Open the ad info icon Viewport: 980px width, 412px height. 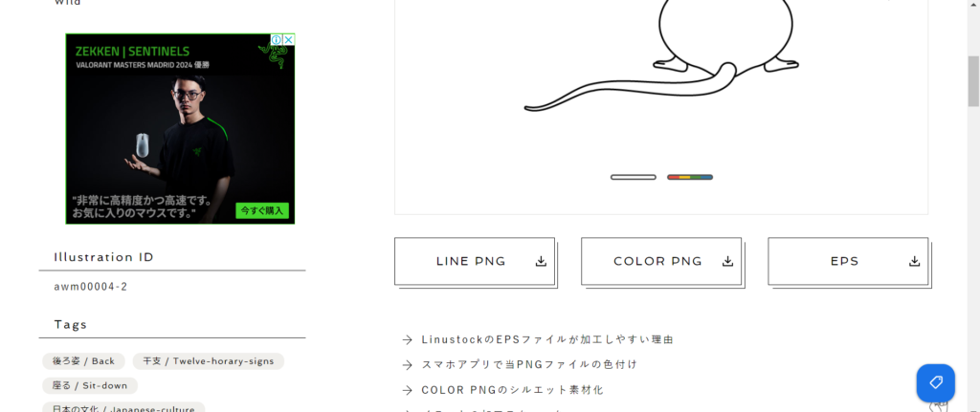[x=278, y=39]
